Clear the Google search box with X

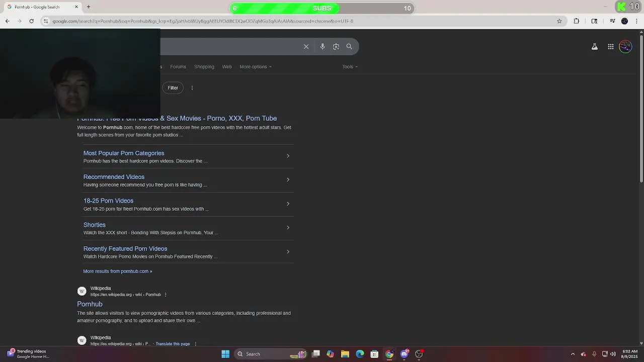click(x=306, y=46)
